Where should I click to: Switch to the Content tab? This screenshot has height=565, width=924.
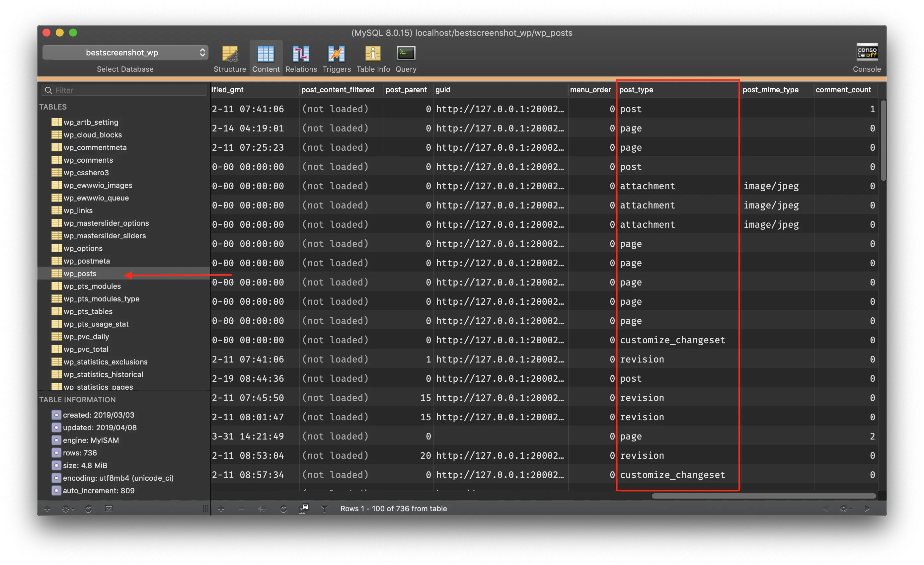(266, 54)
